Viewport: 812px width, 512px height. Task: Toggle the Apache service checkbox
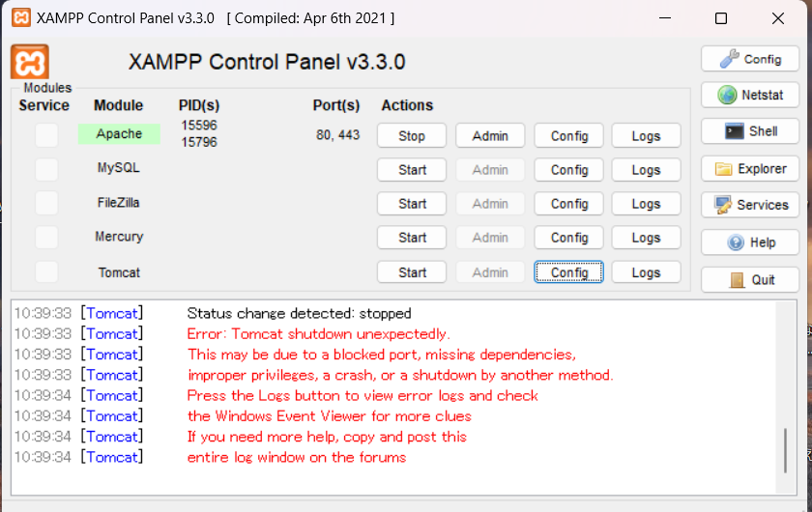[x=46, y=135]
